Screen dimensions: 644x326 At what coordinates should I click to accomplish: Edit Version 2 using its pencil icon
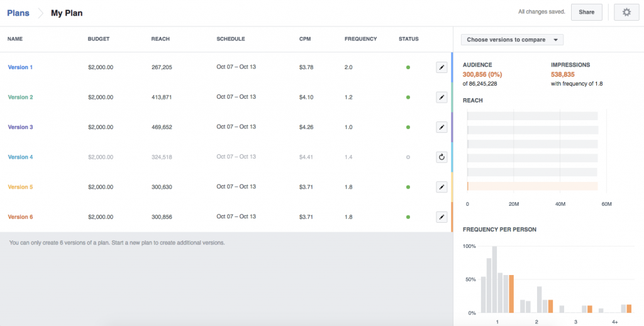pos(441,98)
